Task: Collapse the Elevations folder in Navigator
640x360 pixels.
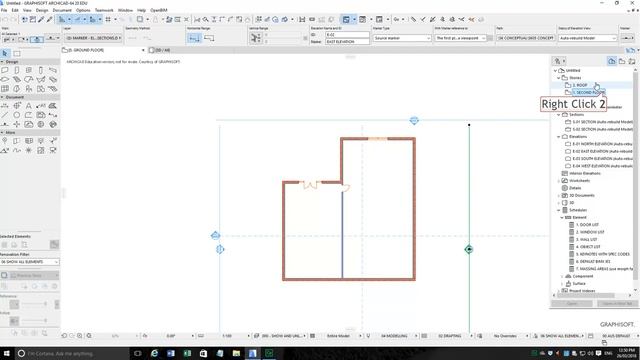Action: (559, 137)
